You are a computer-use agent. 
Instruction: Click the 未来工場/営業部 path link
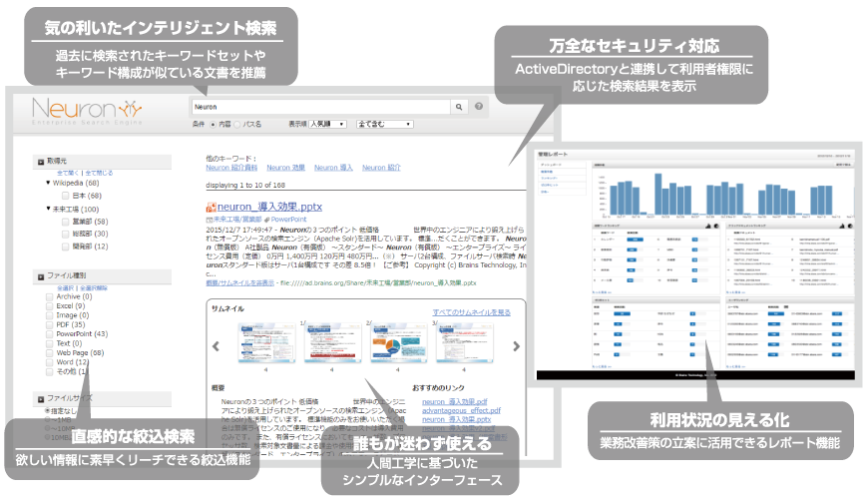pyautogui.click(x=237, y=220)
